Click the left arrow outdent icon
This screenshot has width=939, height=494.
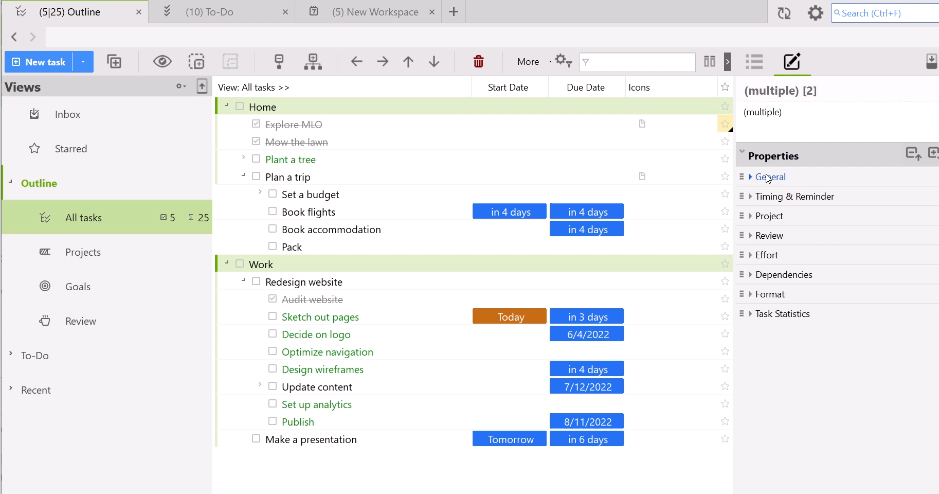coord(356,61)
